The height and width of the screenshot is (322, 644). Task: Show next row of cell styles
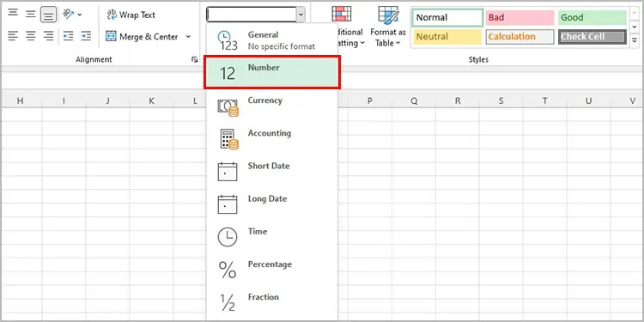pos(635,27)
